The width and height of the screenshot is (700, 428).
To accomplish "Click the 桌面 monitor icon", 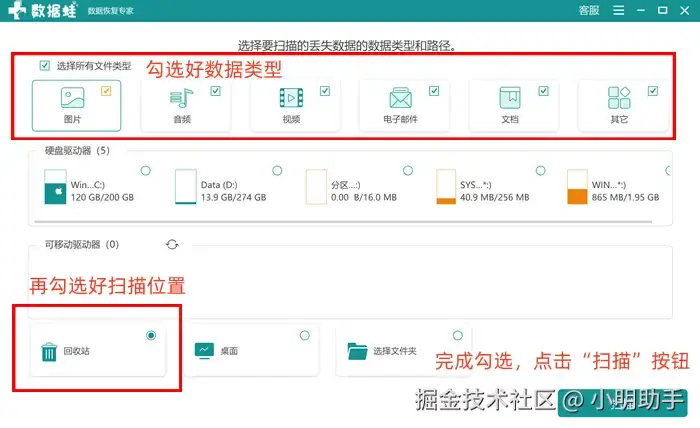I will click(204, 351).
